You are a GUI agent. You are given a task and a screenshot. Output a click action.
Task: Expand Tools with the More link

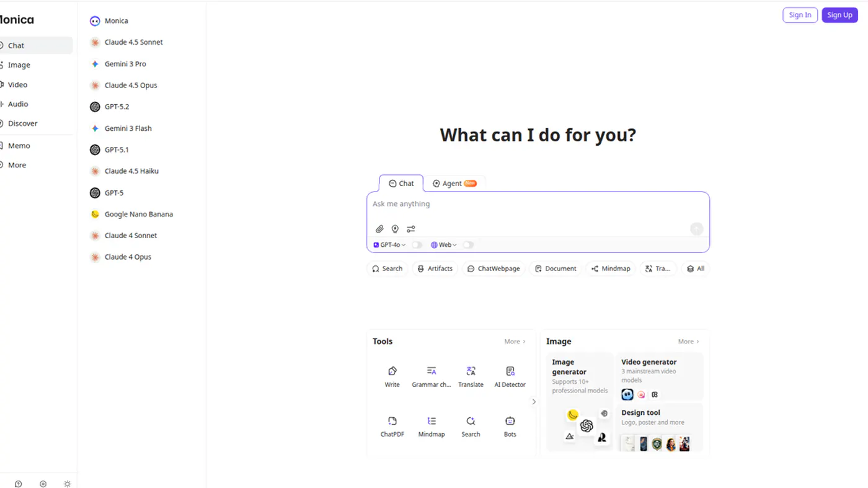click(x=515, y=342)
